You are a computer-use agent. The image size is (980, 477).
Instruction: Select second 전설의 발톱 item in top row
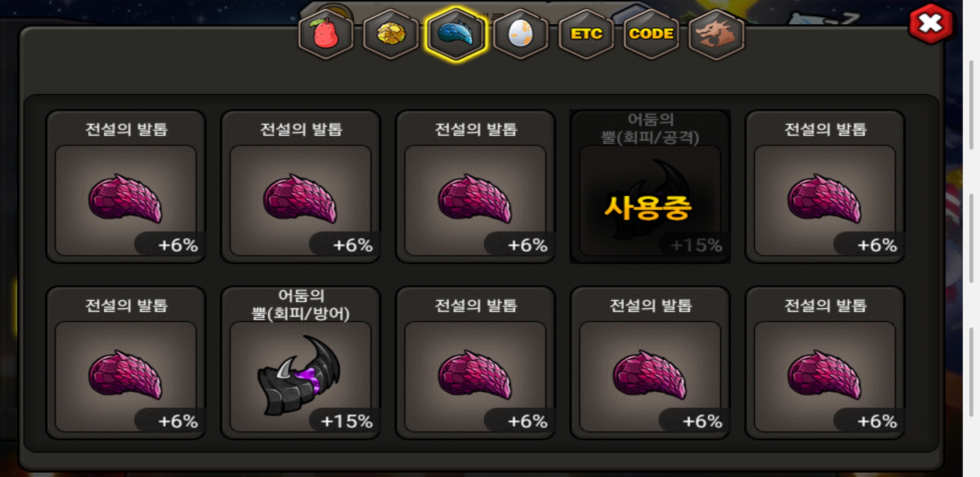click(301, 187)
